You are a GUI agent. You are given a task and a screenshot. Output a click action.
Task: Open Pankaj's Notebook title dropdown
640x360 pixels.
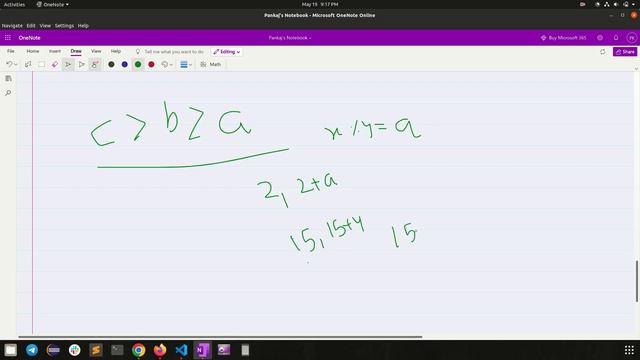coord(290,38)
